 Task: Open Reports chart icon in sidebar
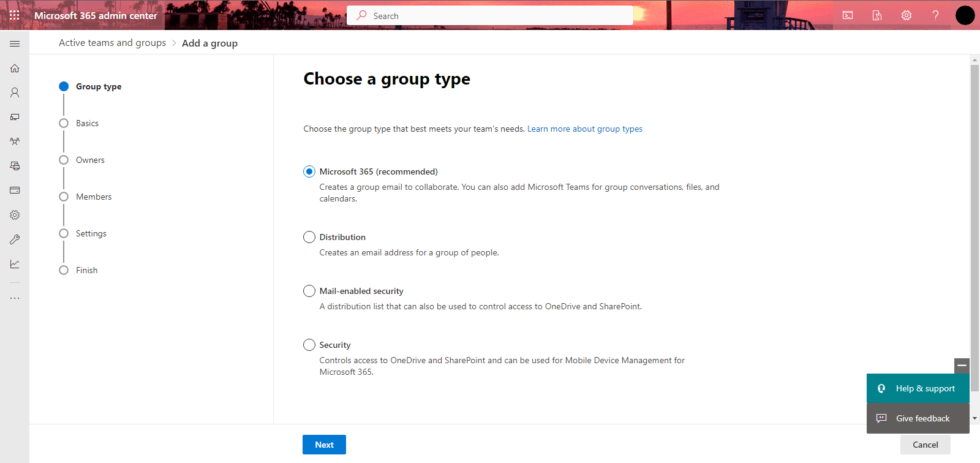[x=15, y=264]
